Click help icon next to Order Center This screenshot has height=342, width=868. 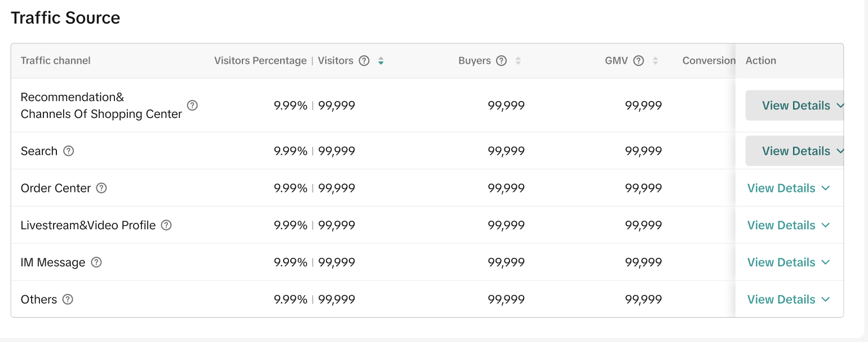point(101,188)
